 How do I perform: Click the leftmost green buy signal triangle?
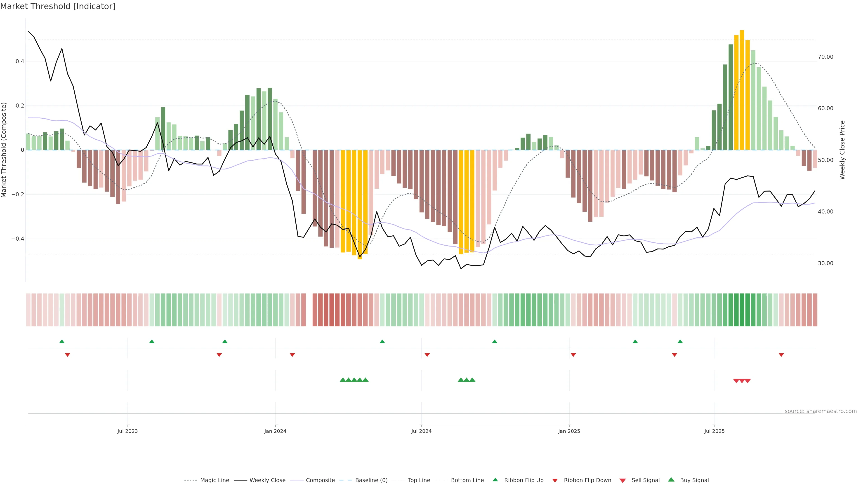343,380
